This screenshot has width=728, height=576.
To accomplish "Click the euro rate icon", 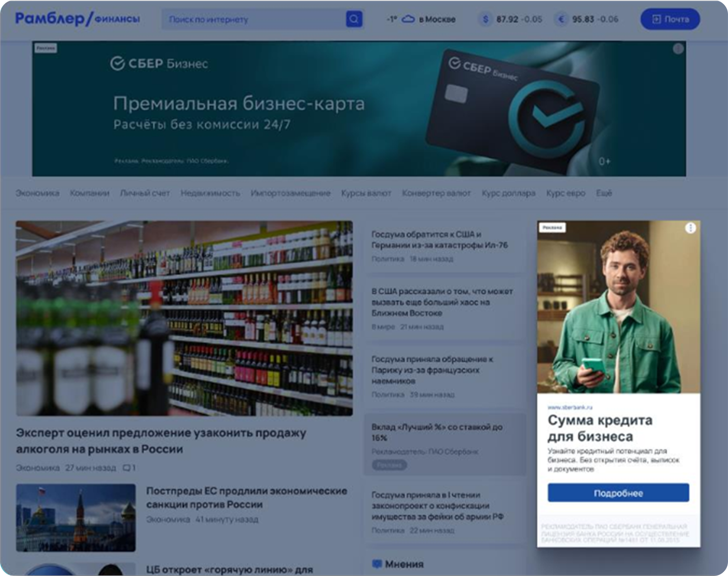I will tap(561, 19).
